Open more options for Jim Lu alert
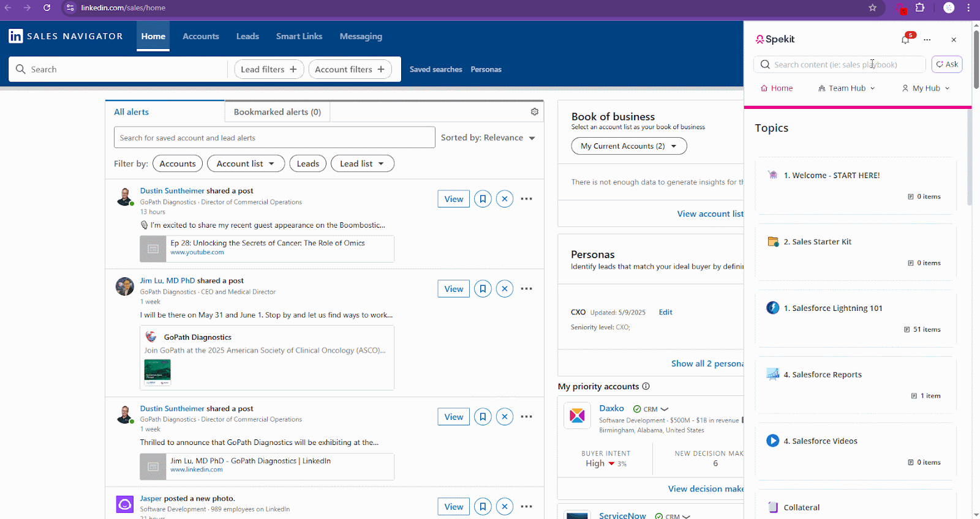The width and height of the screenshot is (980, 519). [x=527, y=289]
